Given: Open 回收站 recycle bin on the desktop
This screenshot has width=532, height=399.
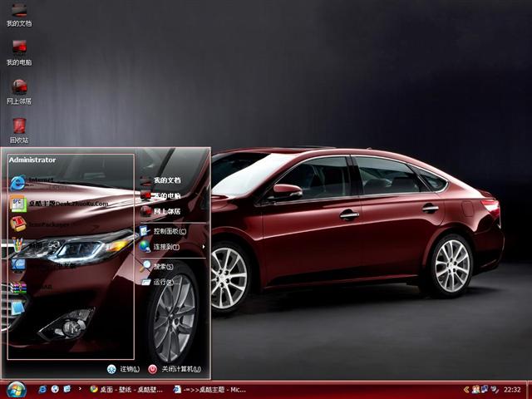Looking at the screenshot, I should coord(19,131).
